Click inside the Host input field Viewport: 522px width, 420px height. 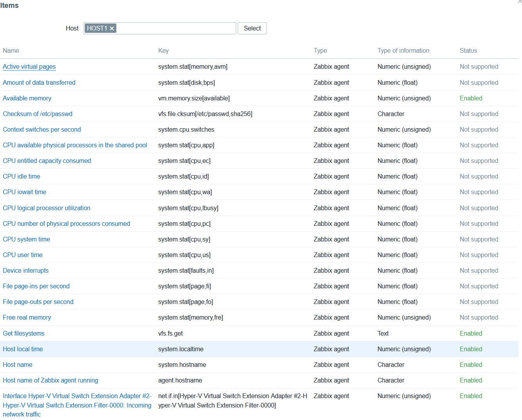pos(176,29)
